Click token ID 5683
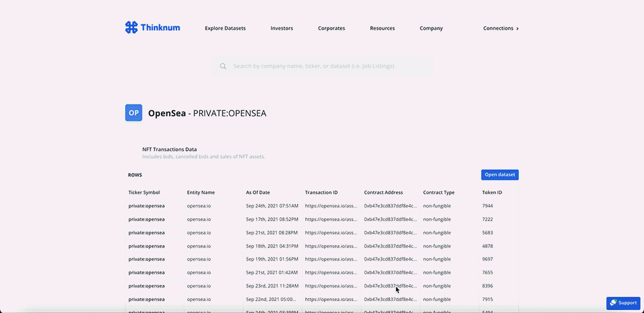The height and width of the screenshot is (313, 644). [x=488, y=233]
